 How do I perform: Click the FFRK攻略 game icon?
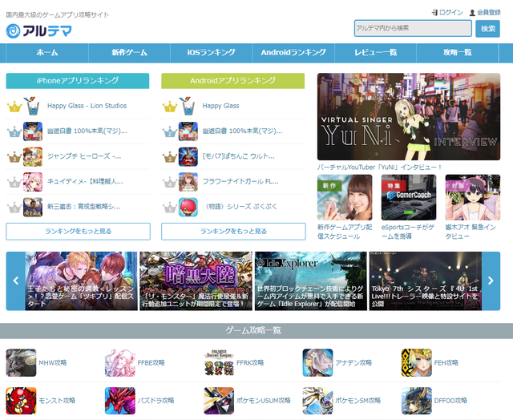(x=219, y=362)
